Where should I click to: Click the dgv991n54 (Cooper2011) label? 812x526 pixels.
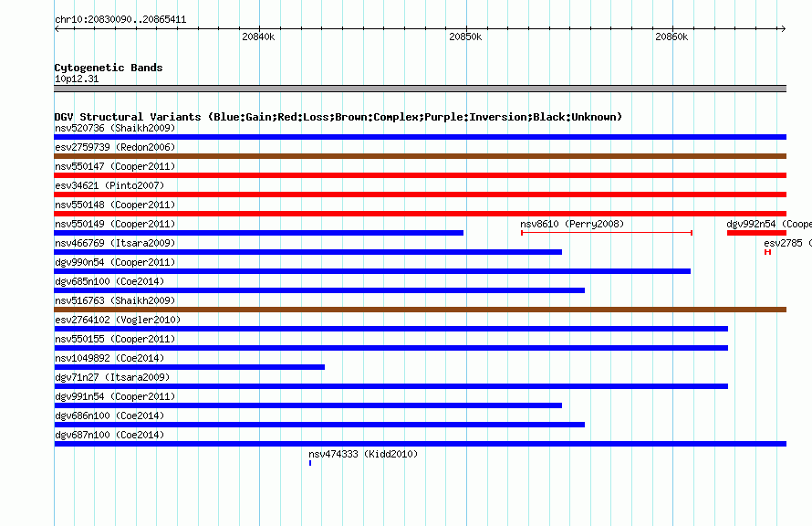(115, 396)
